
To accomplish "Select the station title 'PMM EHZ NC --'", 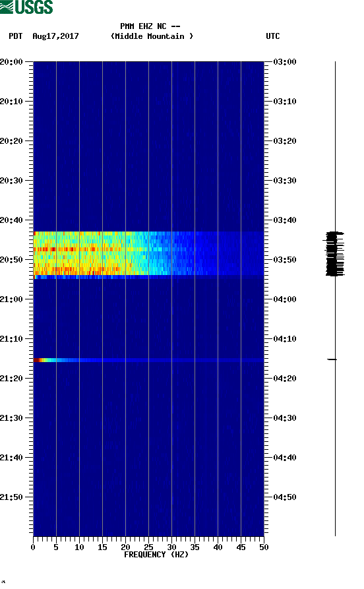I will point(150,26).
